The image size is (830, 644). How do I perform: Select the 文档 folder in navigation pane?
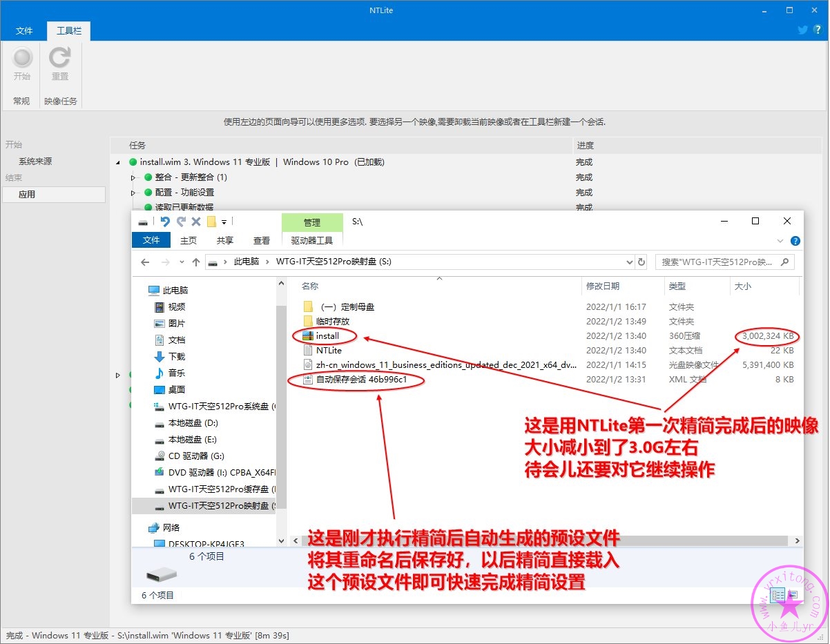click(x=177, y=340)
